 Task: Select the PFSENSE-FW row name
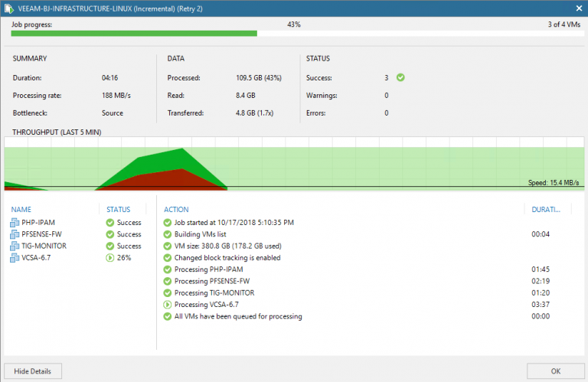tap(41, 234)
